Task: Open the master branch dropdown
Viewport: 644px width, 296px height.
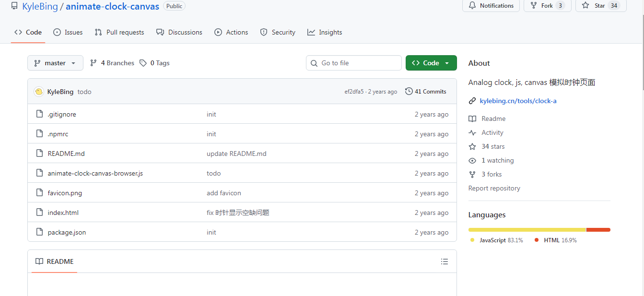Action: (55, 63)
